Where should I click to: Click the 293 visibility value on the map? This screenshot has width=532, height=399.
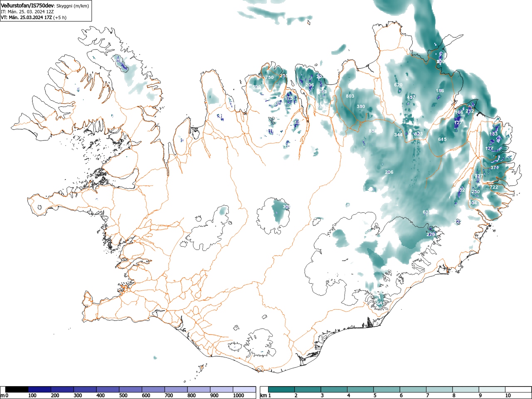[323, 91]
